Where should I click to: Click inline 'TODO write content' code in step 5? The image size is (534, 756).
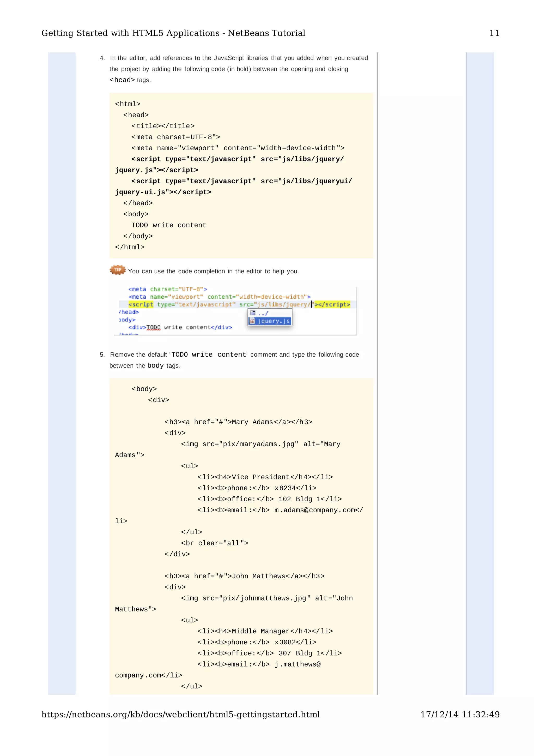209,355
